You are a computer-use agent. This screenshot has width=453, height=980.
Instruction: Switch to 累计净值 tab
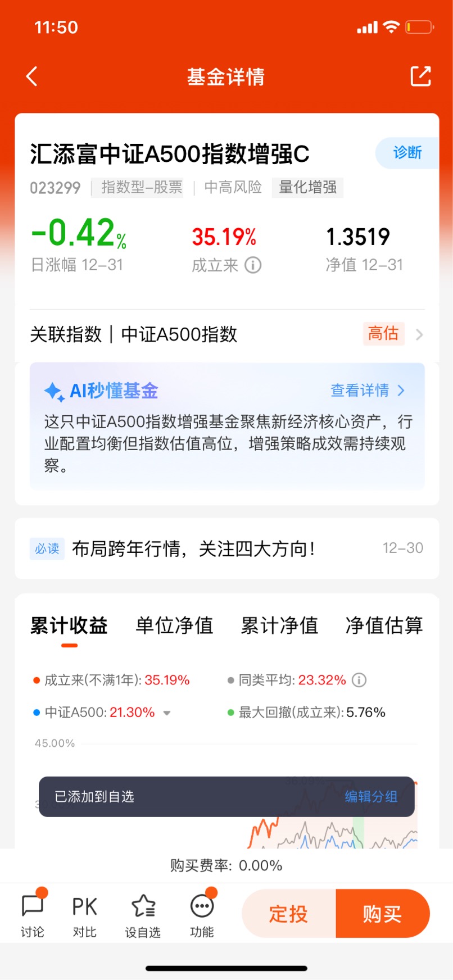click(279, 625)
